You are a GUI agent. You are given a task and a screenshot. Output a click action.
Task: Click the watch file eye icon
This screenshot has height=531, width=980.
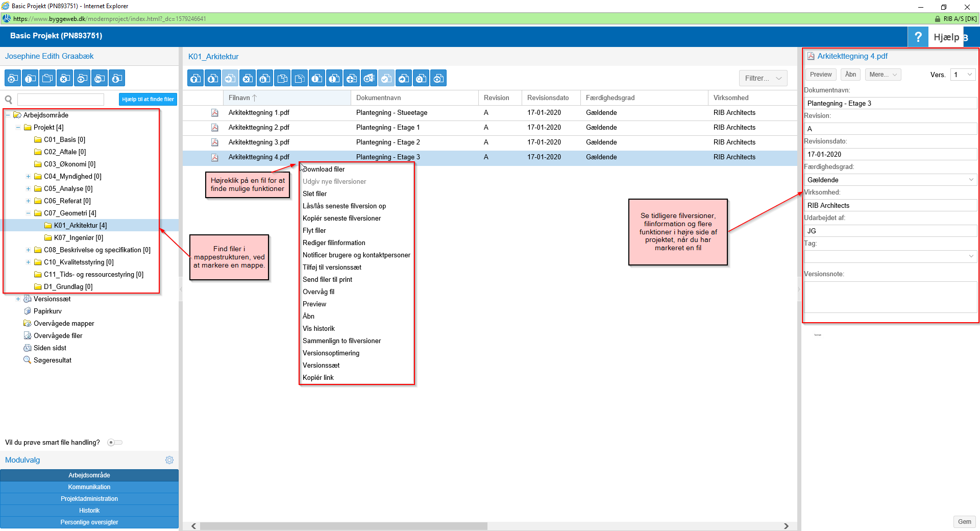point(438,78)
